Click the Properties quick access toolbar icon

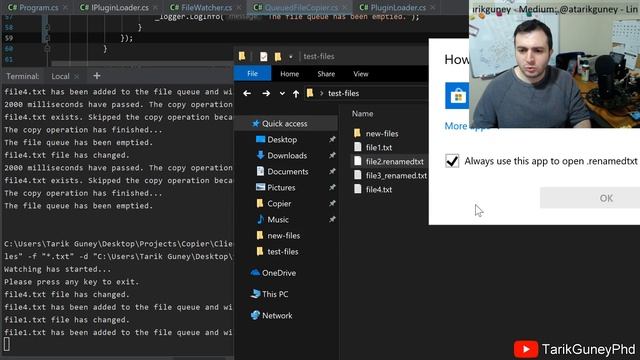(x=264, y=56)
